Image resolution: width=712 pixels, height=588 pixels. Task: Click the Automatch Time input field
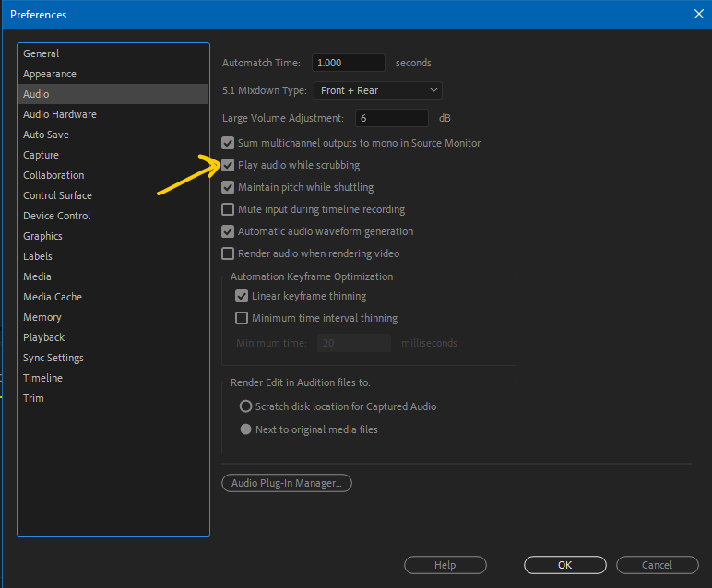(x=348, y=63)
